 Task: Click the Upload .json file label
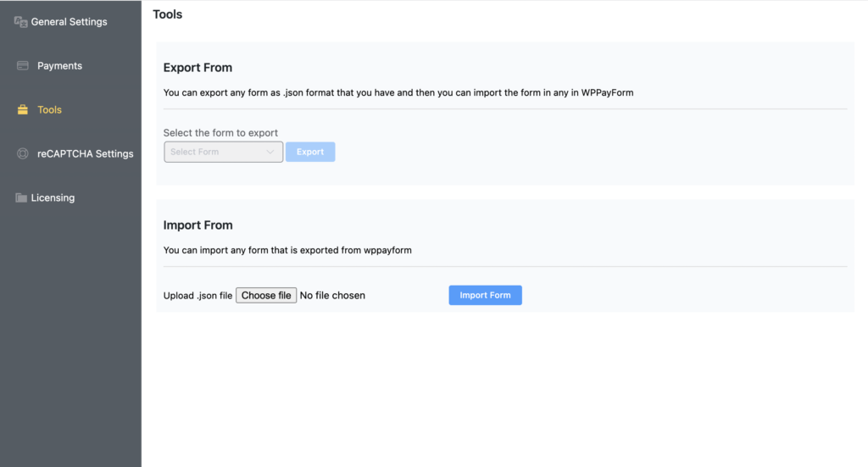(198, 296)
